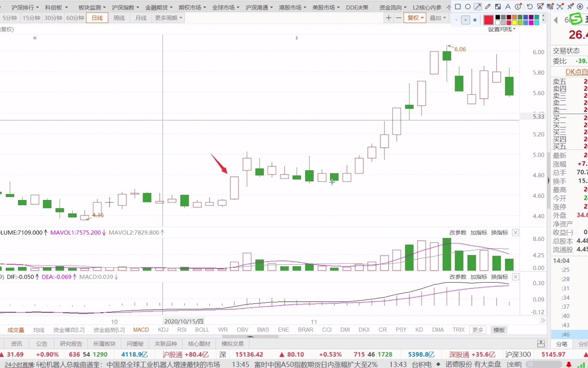Select the rectangle annotation tool
This screenshot has height=368, width=588.
(x=458, y=6)
